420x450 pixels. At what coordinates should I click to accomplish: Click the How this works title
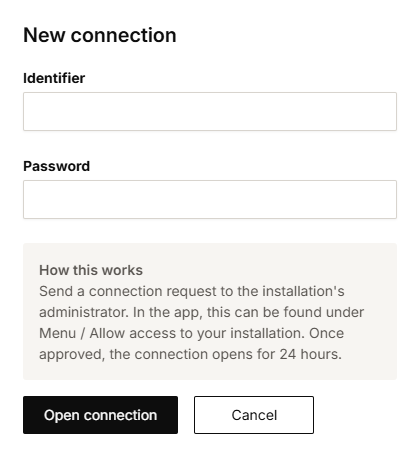(91, 270)
